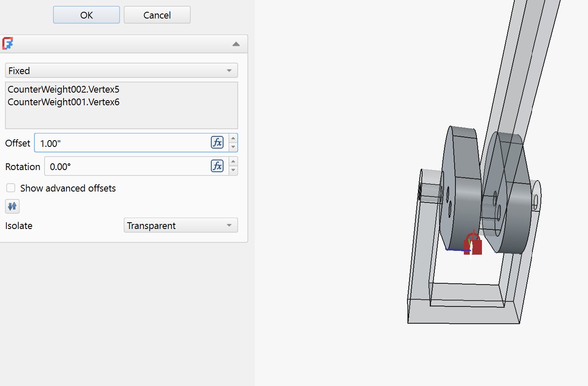Collapse the joint panel with the up arrow

pos(236,44)
